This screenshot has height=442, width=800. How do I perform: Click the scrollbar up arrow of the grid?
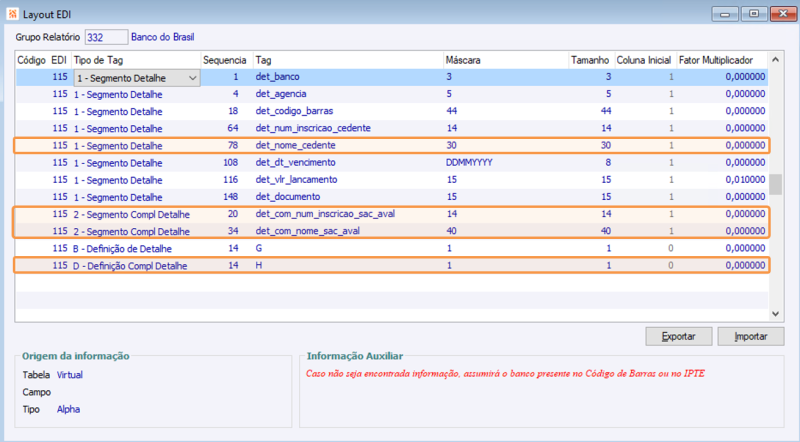[x=776, y=60]
